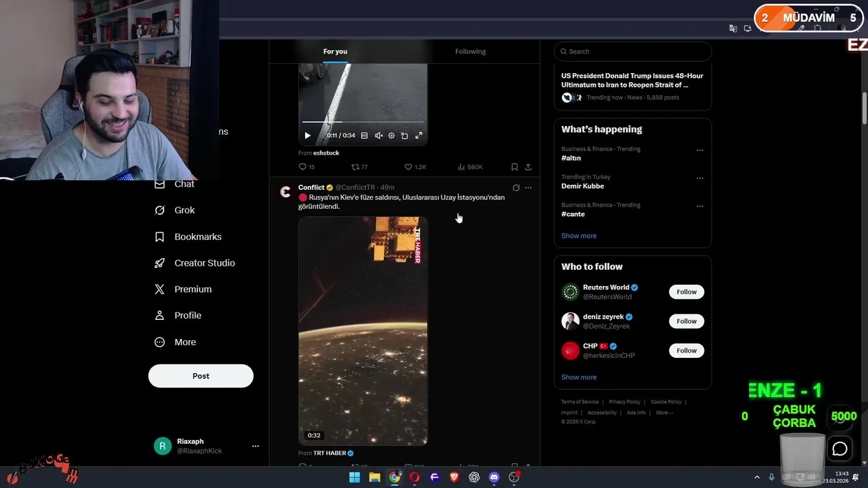Click the page vertical scrollbar
Viewport: 868px width, 488px height.
click(865, 108)
